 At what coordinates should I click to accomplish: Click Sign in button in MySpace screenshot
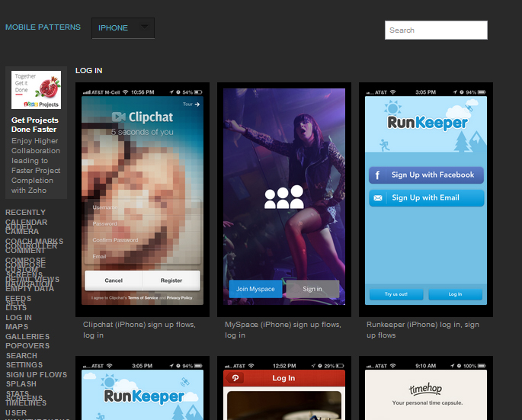tap(312, 289)
